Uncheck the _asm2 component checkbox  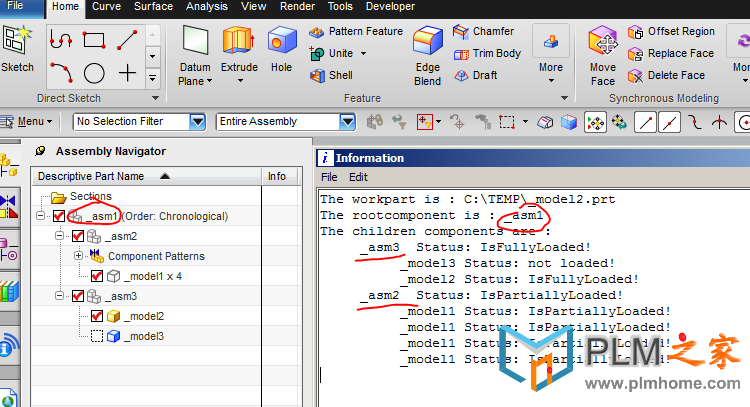(78, 236)
